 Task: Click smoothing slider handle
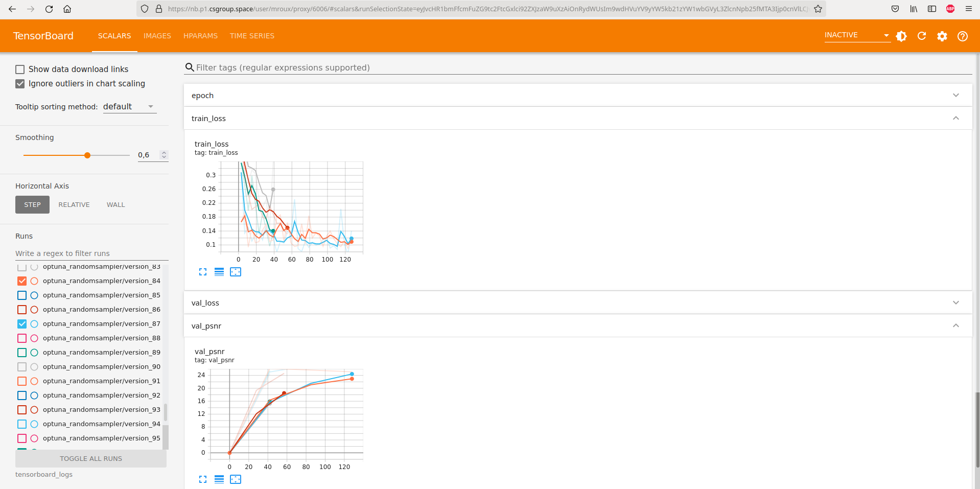pyautogui.click(x=87, y=155)
